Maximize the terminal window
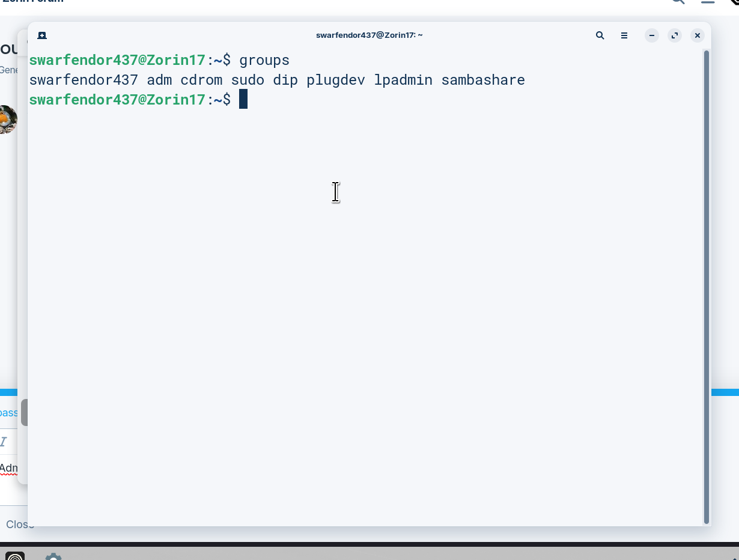The image size is (739, 560). point(675,35)
